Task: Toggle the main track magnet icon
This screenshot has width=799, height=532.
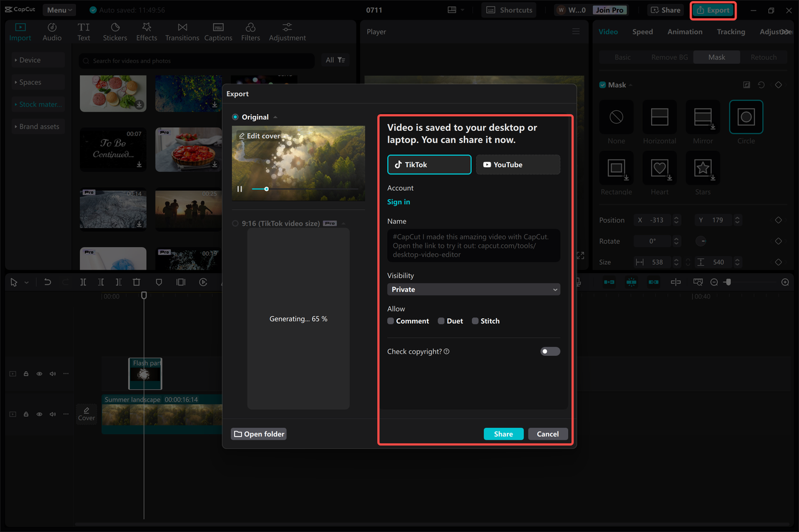Action: click(609, 283)
